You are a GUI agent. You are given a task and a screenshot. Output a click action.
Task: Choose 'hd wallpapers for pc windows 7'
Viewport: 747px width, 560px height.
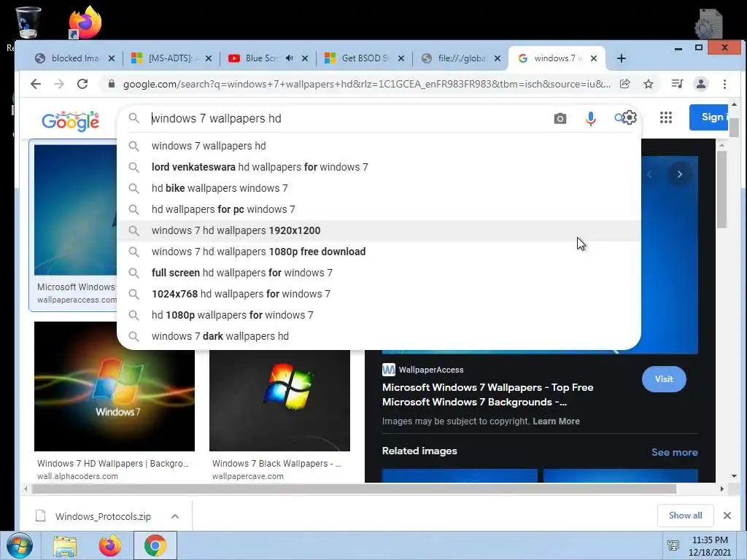(x=379, y=209)
